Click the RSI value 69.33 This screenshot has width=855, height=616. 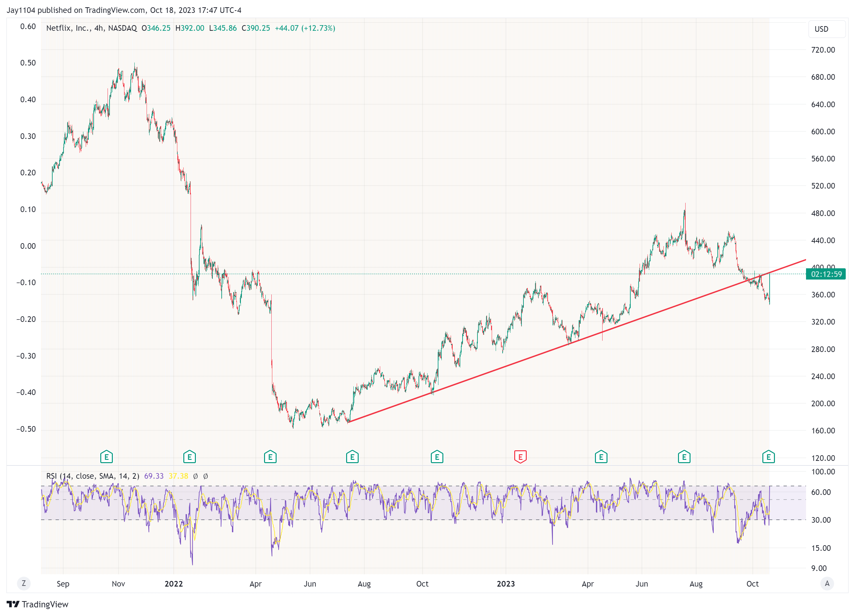(x=154, y=476)
